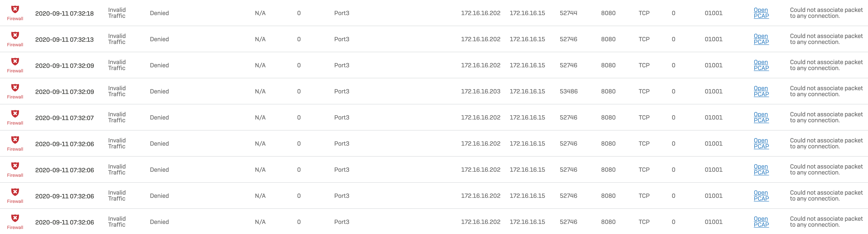Viewport: 868px width, 234px height.
Task: Open PCAP for the 07:32:13 log entry
Action: tap(761, 39)
